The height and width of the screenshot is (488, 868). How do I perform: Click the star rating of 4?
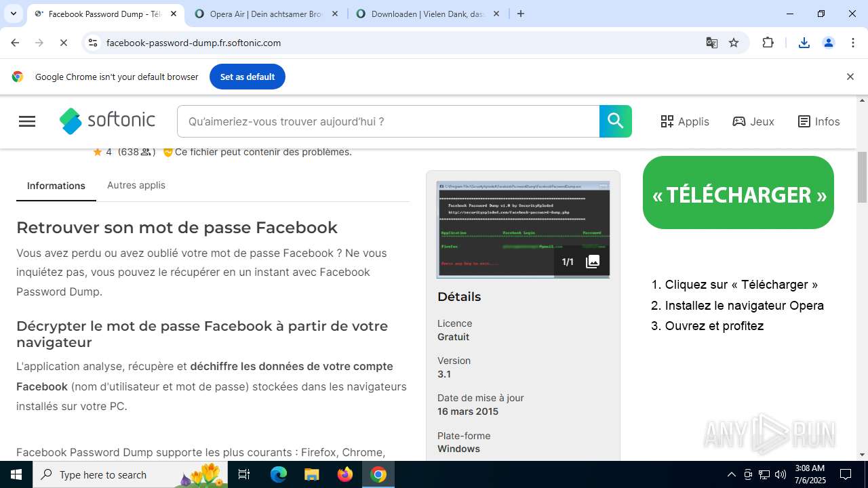click(x=102, y=152)
